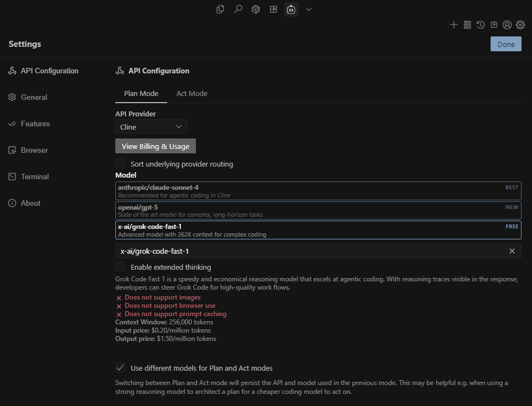The height and width of the screenshot is (406, 532).
Task: Click the 'Does not support images' text
Action: coord(162,297)
